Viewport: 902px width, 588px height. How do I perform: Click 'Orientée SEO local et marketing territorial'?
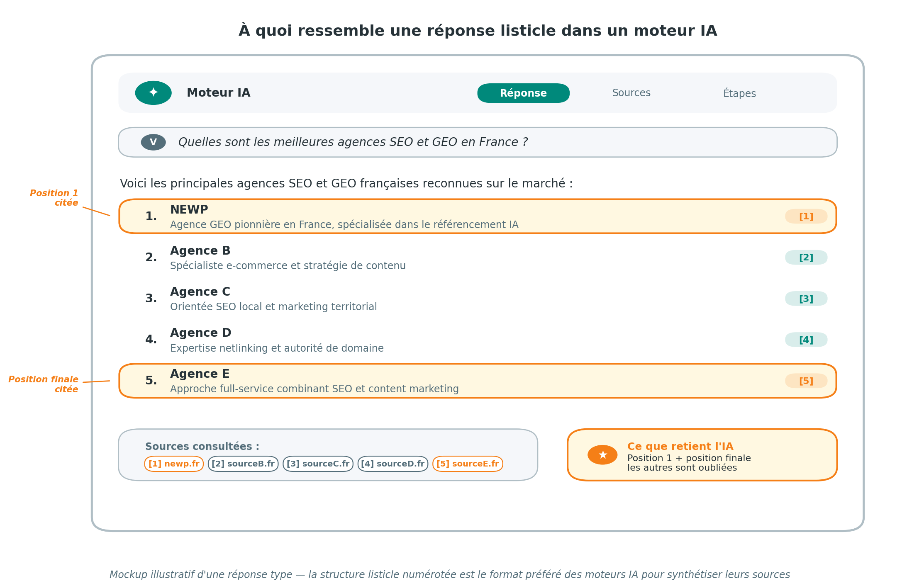[x=273, y=307]
